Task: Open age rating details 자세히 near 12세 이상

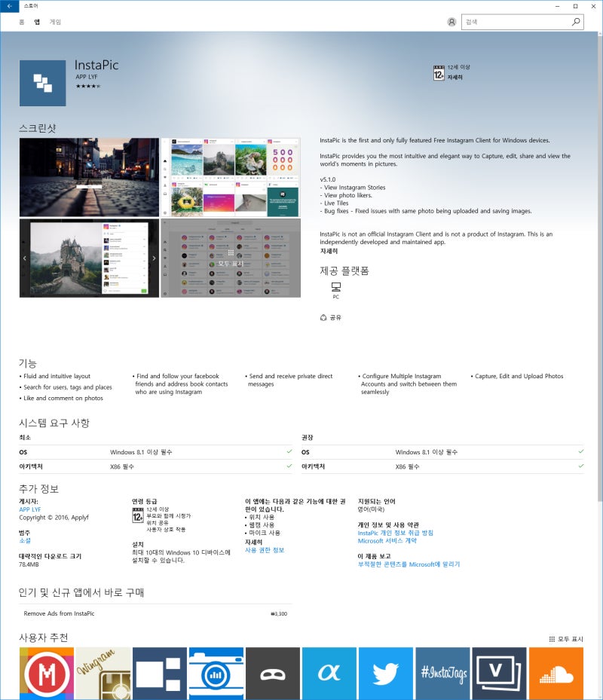Action: point(455,77)
